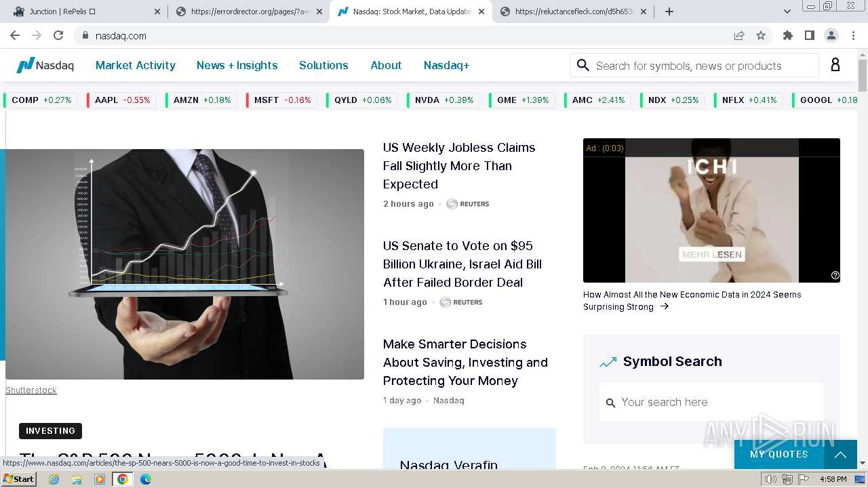This screenshot has height=488, width=868.
Task: Open the media player taskbar icon
Action: (100, 479)
